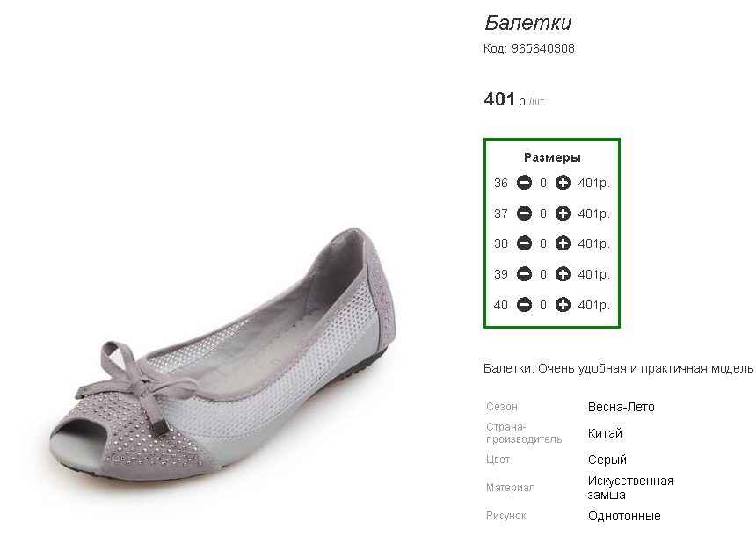
Task: Select the Серый color value
Action: [x=607, y=460]
